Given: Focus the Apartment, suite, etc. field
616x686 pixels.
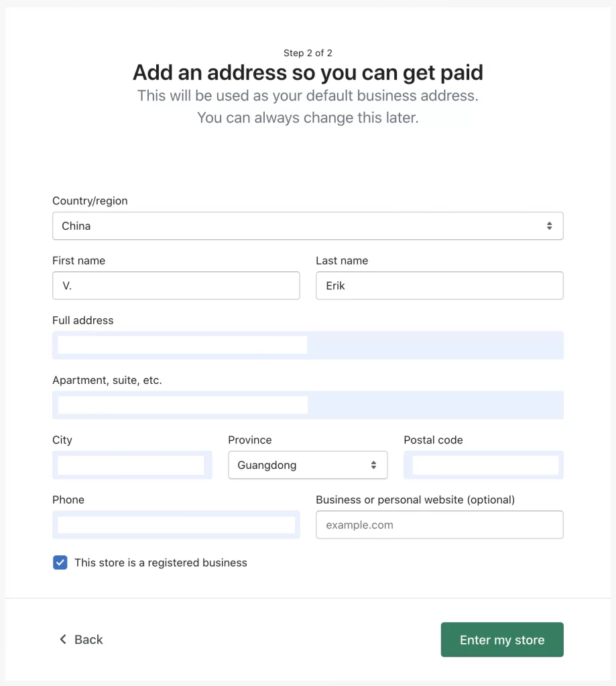Looking at the screenshot, I should [x=308, y=405].
